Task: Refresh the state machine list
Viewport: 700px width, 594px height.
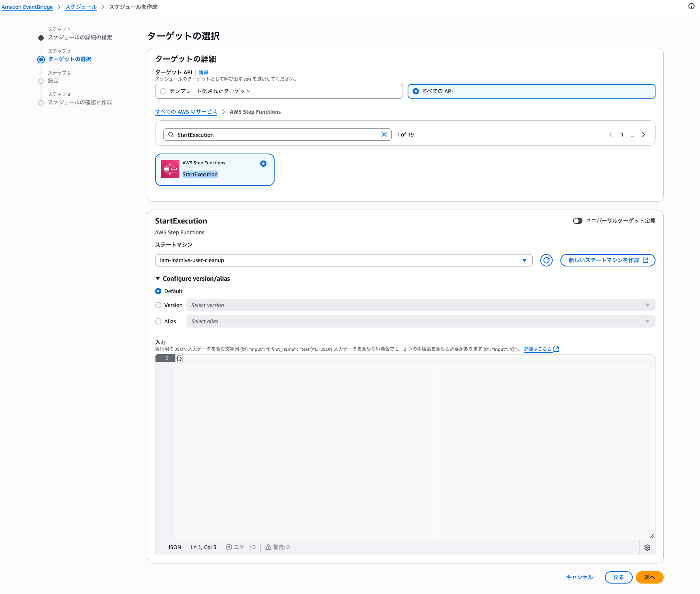Action: [546, 260]
